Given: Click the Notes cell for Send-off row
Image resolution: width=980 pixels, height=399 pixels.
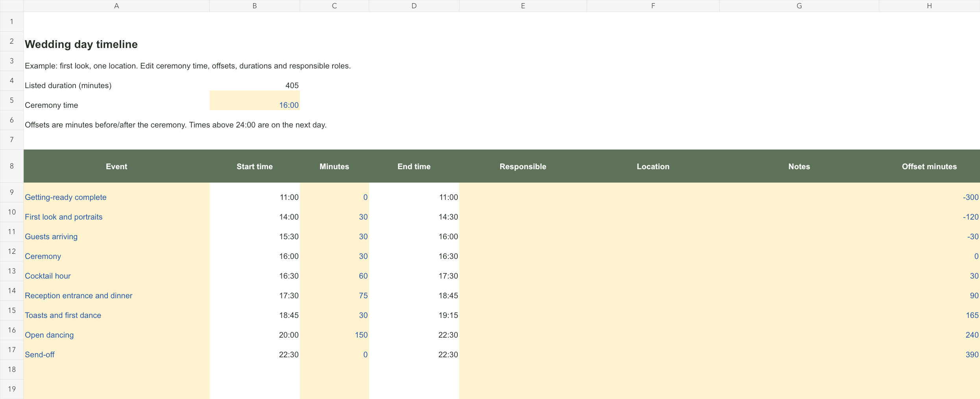Looking at the screenshot, I should pos(799,350).
